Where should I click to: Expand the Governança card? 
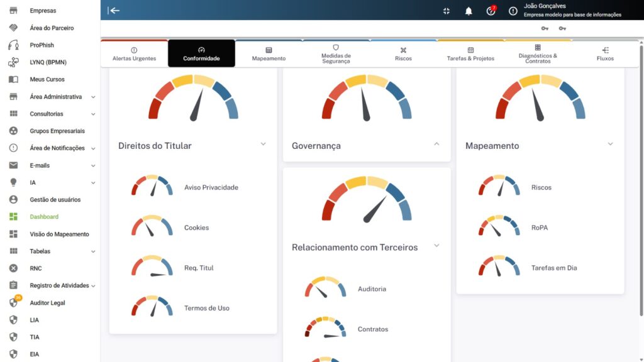(436, 145)
